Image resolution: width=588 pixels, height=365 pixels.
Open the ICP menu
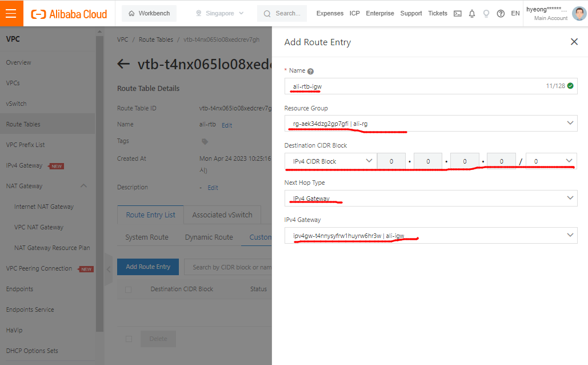click(354, 13)
